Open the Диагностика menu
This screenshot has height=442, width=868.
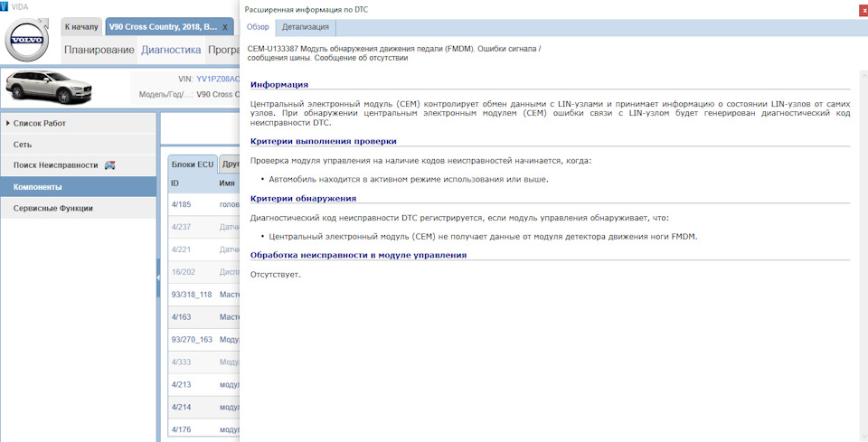coord(171,50)
